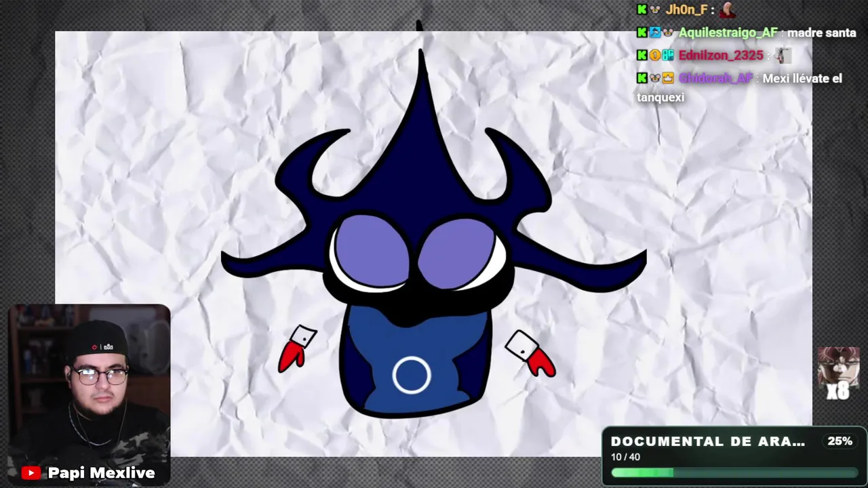Click the 25% goal percentage label
868x488 pixels.
tap(840, 441)
